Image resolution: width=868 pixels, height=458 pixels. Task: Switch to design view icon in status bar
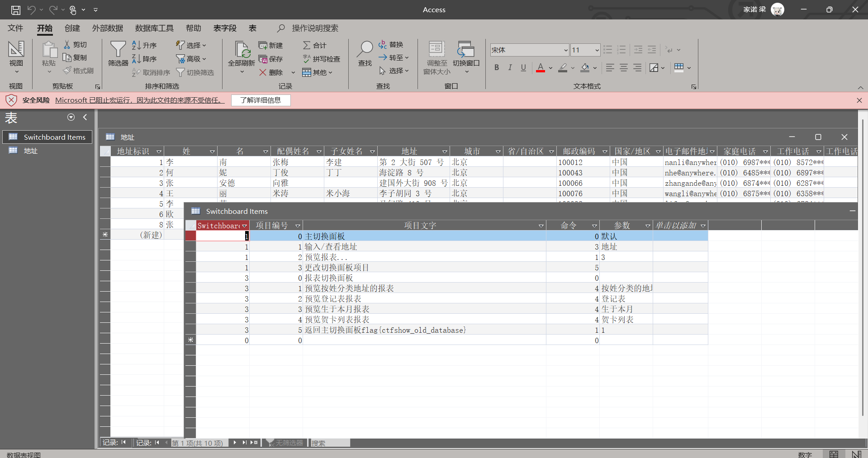pyautogui.click(x=856, y=454)
